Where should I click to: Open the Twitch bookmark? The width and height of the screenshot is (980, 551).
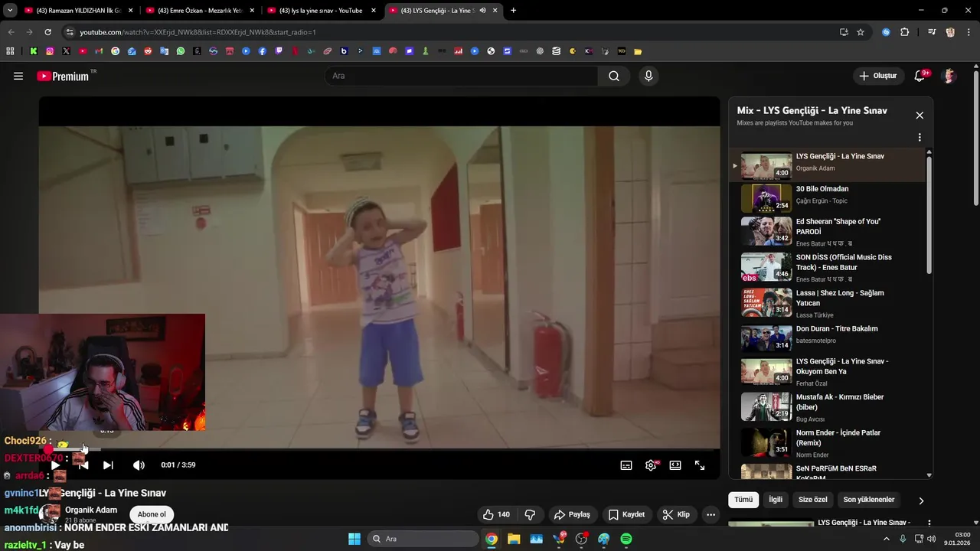click(279, 51)
